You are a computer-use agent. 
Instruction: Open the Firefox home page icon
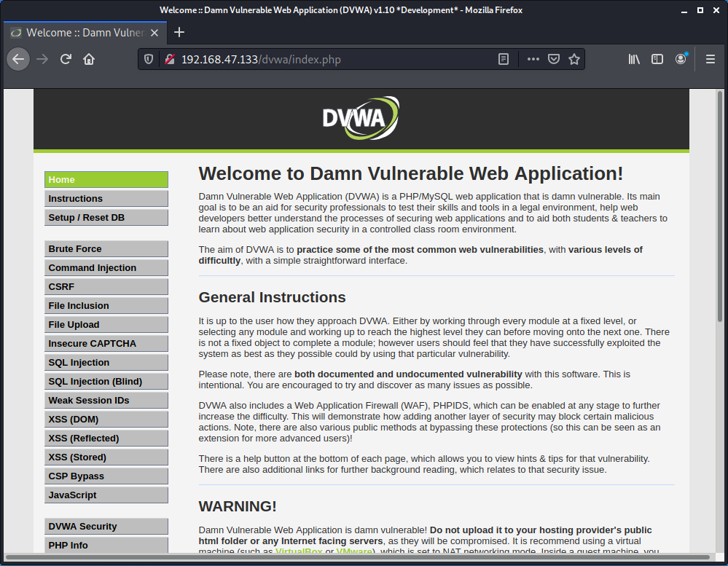[x=89, y=60]
